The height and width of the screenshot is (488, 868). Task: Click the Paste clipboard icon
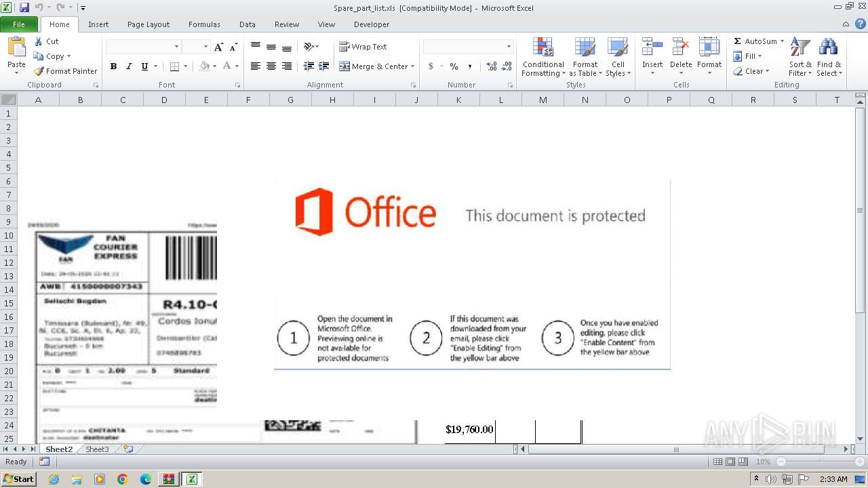tap(16, 47)
